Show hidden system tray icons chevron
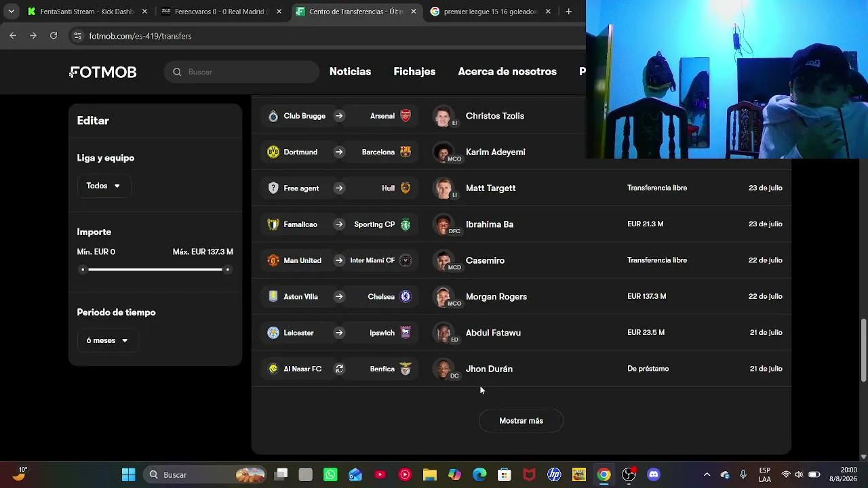This screenshot has height=488, width=868. [707, 474]
